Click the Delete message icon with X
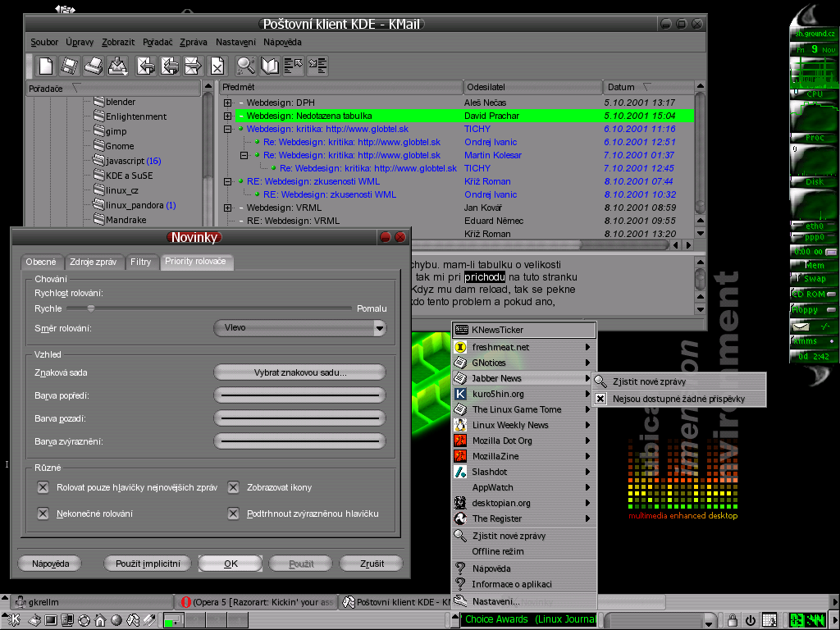840x630 pixels. [x=217, y=66]
